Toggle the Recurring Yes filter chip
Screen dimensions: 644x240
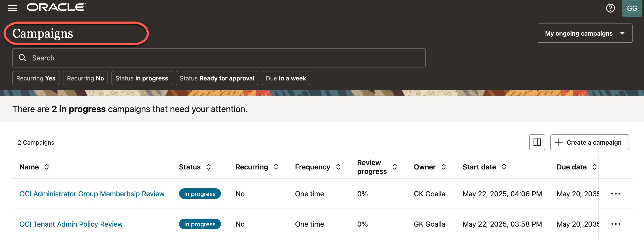pyautogui.click(x=36, y=78)
